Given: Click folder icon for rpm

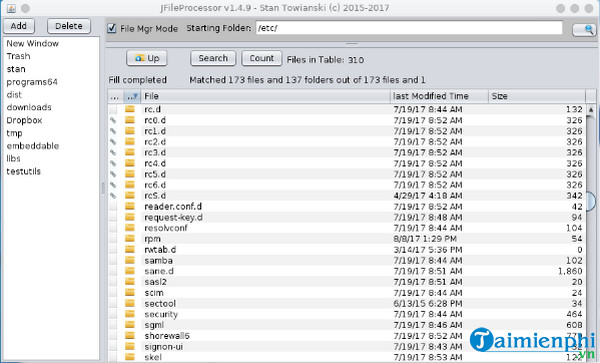Looking at the screenshot, I should click(x=130, y=239).
